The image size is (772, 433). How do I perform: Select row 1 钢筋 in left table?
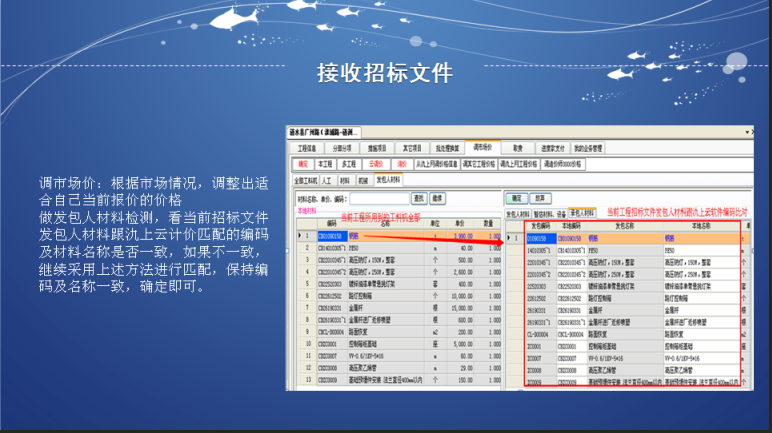(399, 236)
